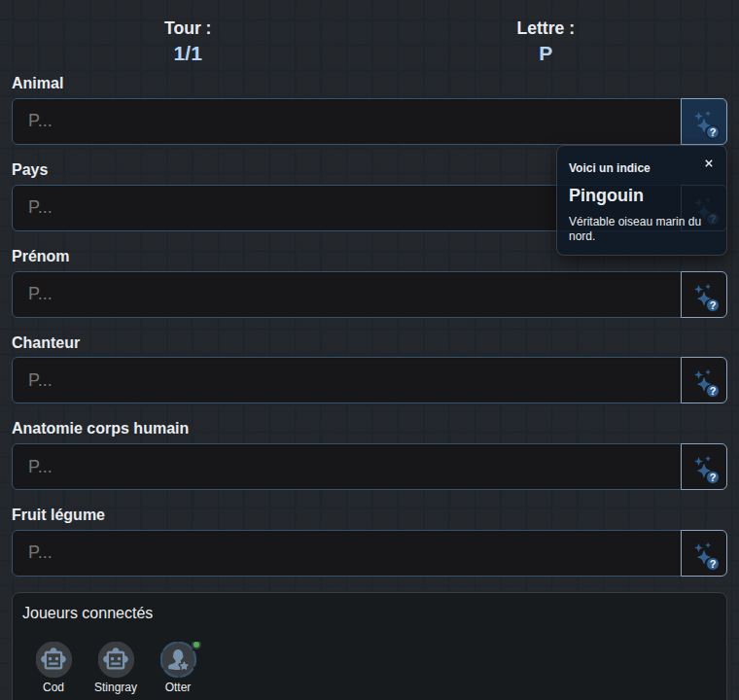Screen dimensions: 739x700
Task: Click the 'Anatomie corps humain' label
Action: tap(100, 429)
